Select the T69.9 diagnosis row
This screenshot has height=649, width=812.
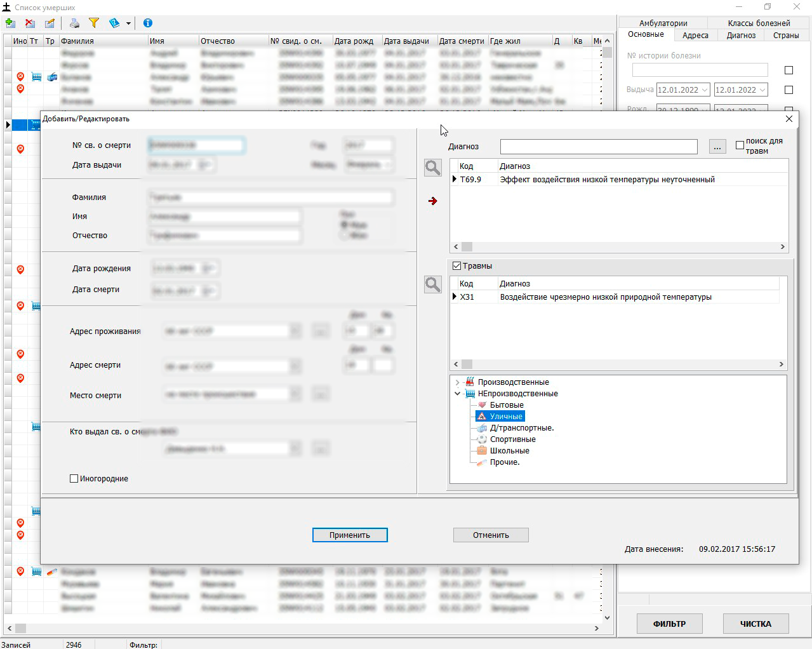[x=619, y=180]
